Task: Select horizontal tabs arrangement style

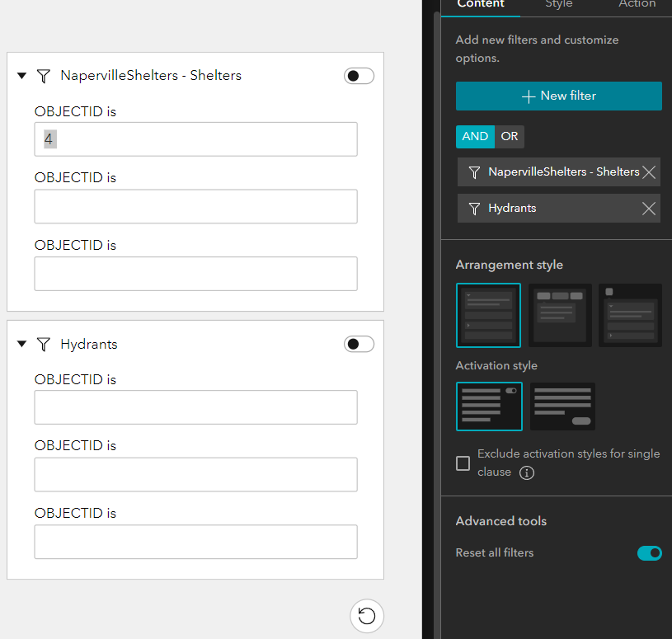Action: click(x=560, y=315)
